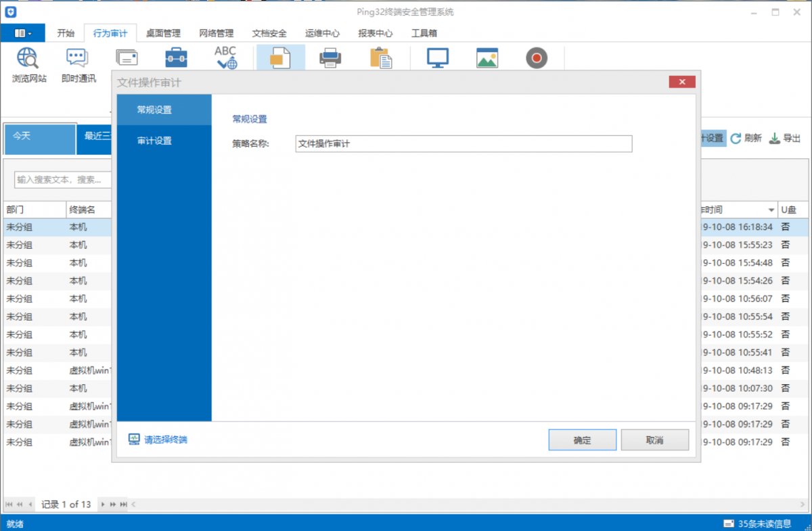
Task: Click the 否 cell in the 10:48:13 row
Action: pyautogui.click(x=786, y=371)
